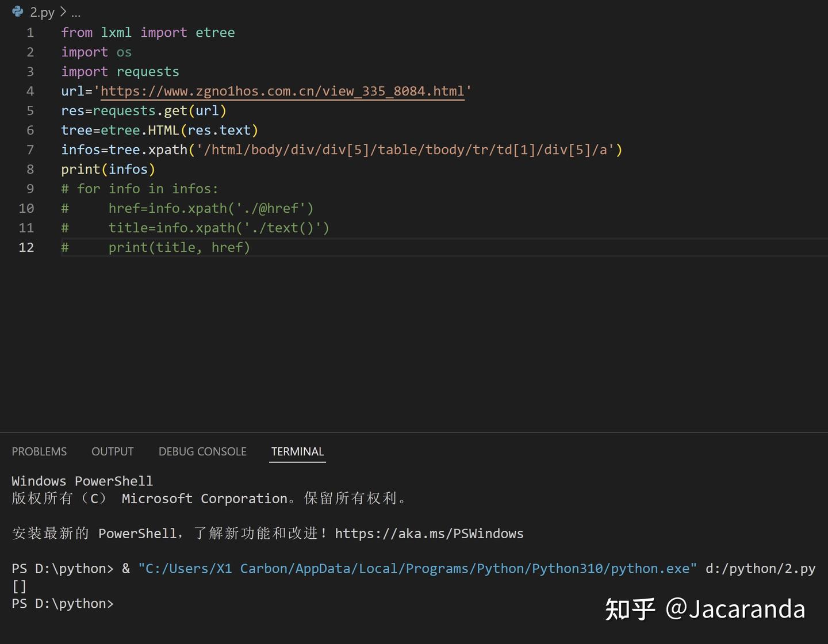
Task: Click the Python file icon in the breadcrumb
Action: pyautogui.click(x=17, y=11)
